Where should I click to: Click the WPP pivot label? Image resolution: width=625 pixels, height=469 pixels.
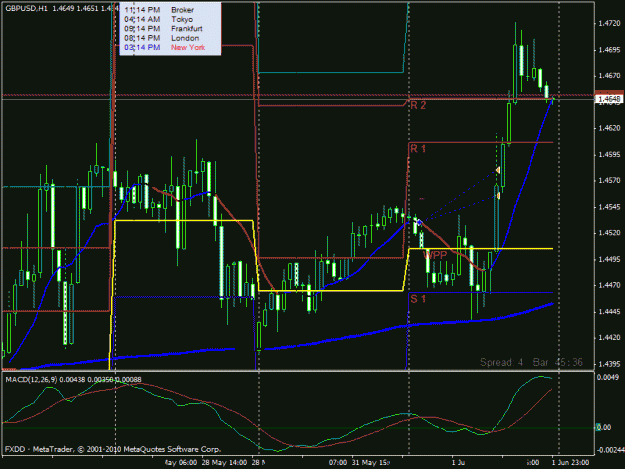click(435, 255)
